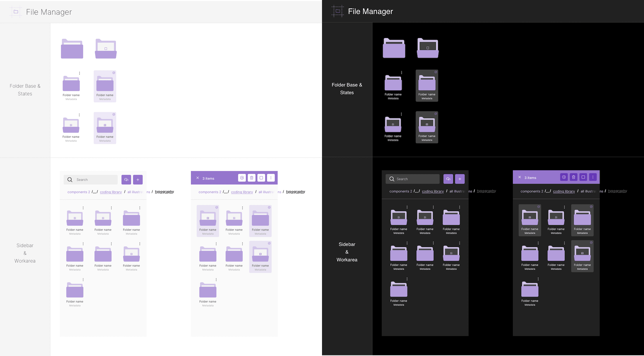Expand the '...' breadcrumb under light Search bar
Image resolution: width=644 pixels, height=356 pixels.
[95, 192]
